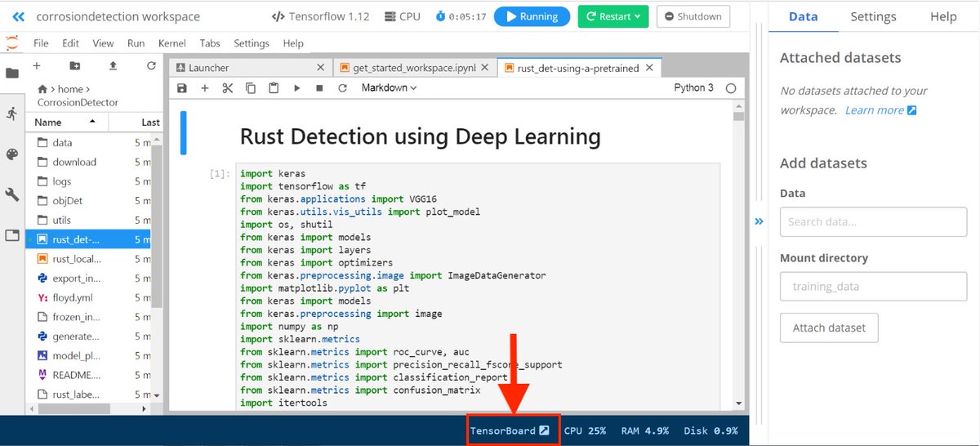Image resolution: width=980 pixels, height=446 pixels.
Task: Refresh the file browser list
Action: coord(151,65)
